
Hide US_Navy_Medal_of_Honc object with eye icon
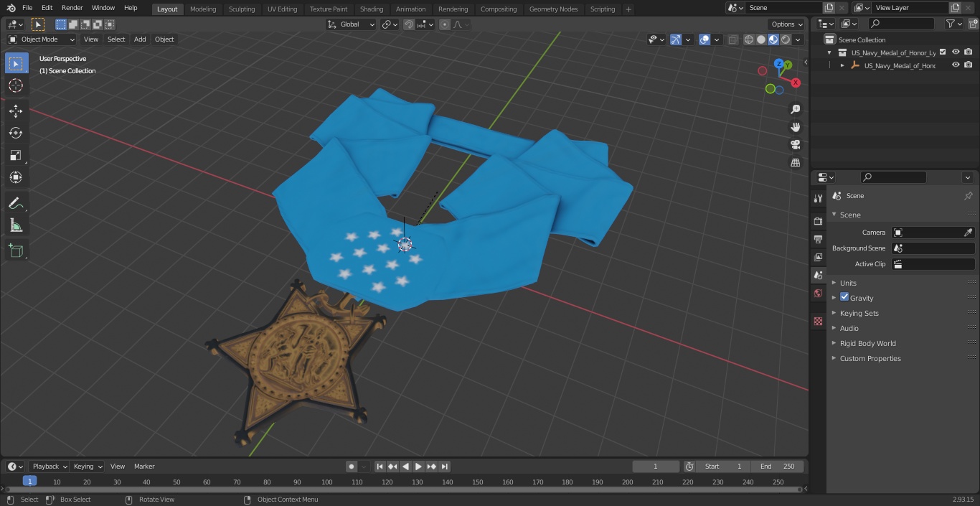pyautogui.click(x=956, y=65)
